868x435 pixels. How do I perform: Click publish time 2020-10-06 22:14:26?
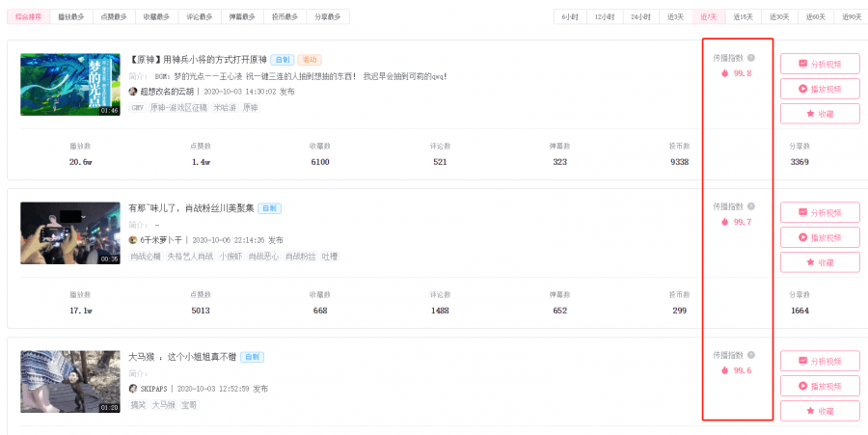[x=230, y=241]
